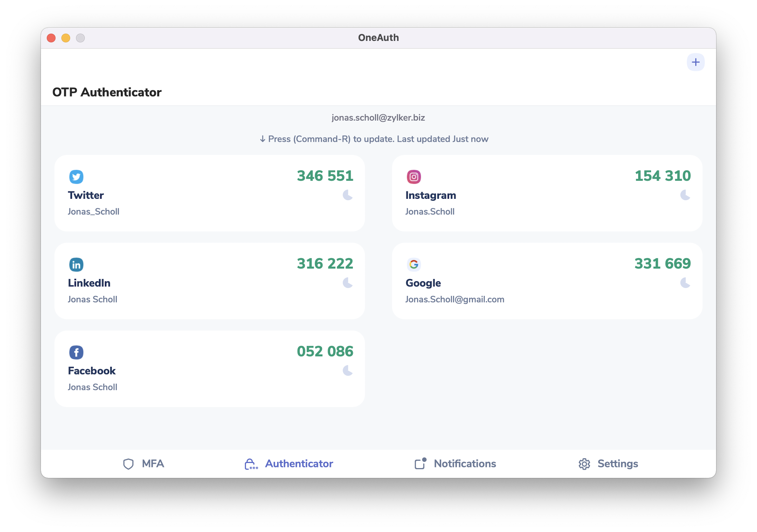Click the Google account title
Image resolution: width=757 pixels, height=532 pixels.
[x=423, y=283]
